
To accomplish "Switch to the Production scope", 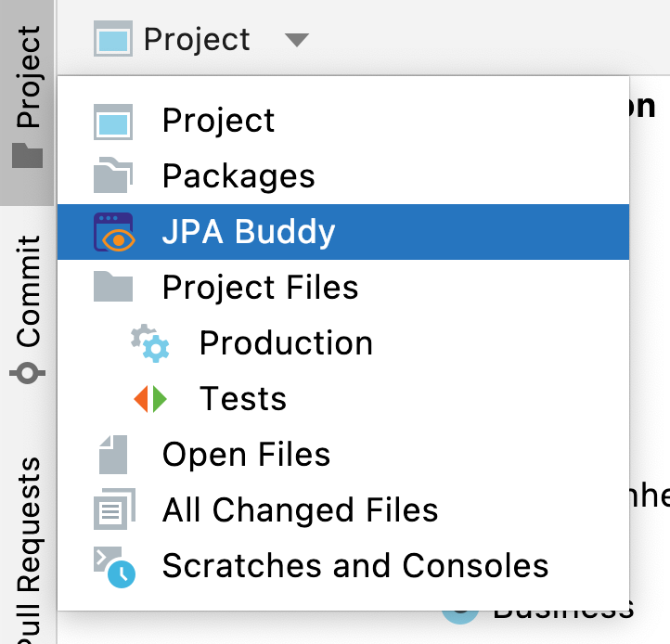I will pyautogui.click(x=286, y=343).
